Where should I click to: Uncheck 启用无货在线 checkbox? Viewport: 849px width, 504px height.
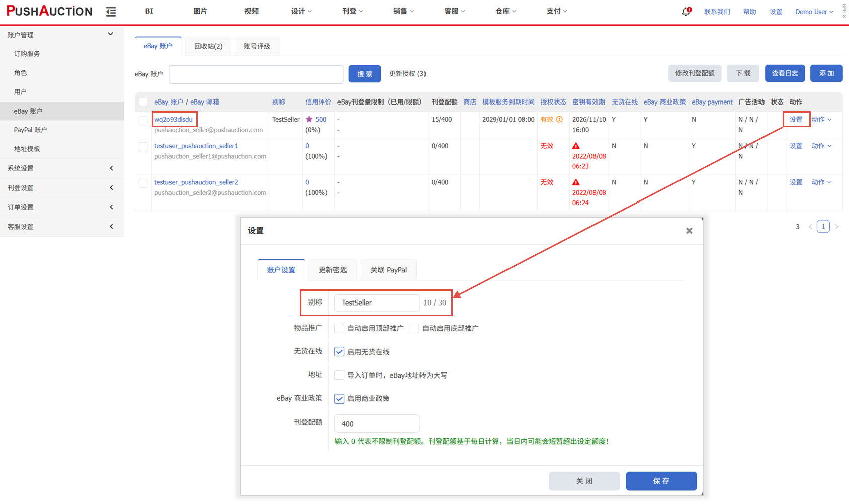(x=339, y=352)
